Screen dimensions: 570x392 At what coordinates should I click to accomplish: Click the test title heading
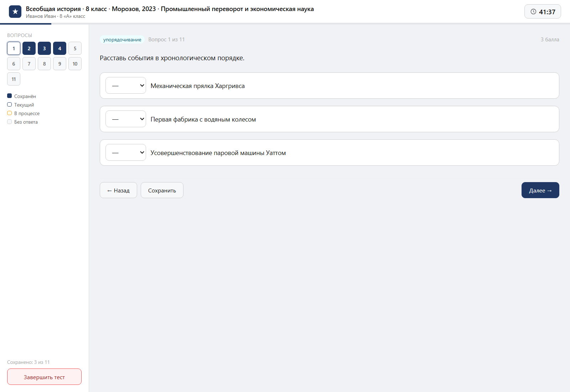(x=170, y=9)
